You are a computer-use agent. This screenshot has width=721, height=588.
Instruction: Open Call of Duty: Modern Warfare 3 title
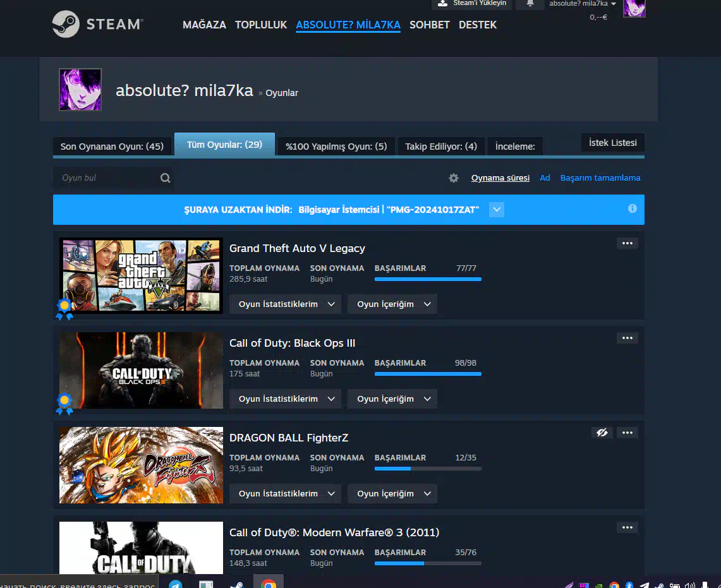pos(334,532)
